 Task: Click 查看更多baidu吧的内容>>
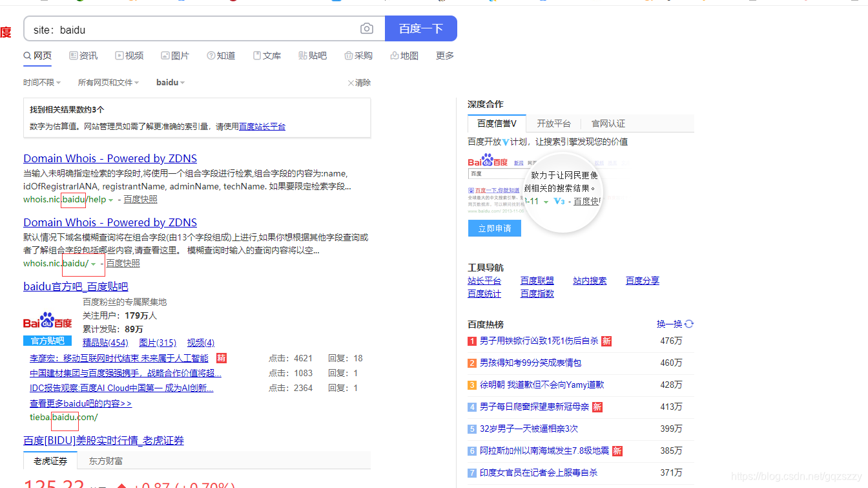tap(81, 403)
